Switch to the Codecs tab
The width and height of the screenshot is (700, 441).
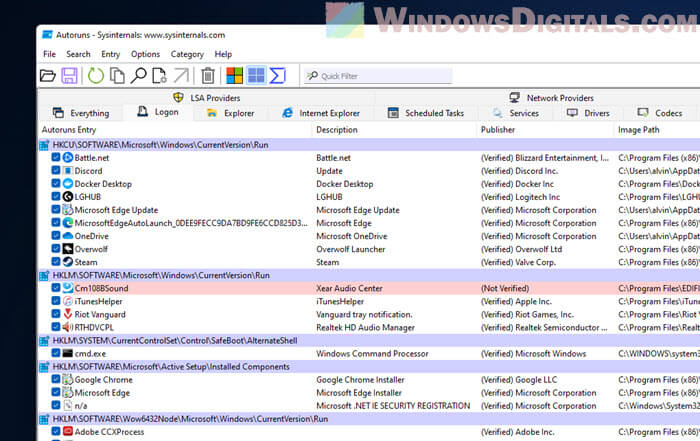[660, 113]
